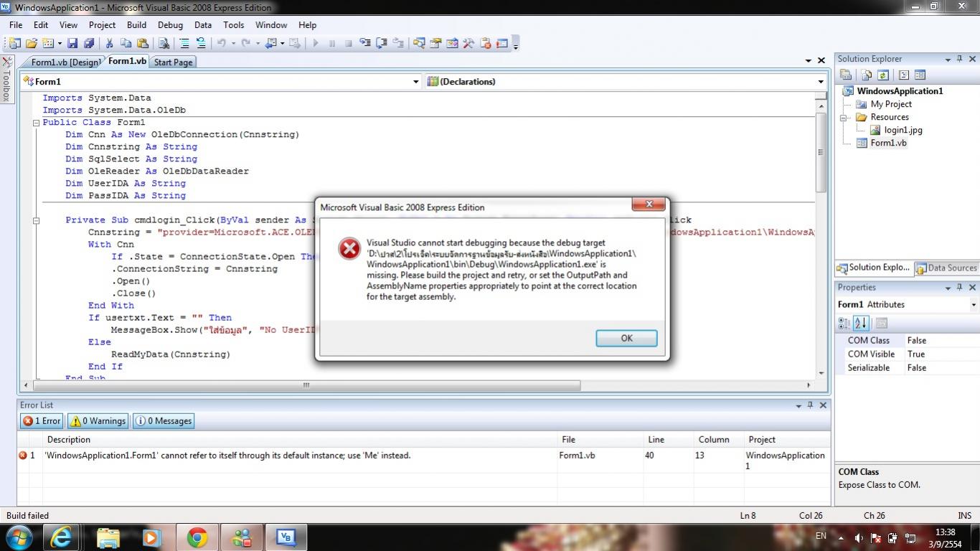Open the Properties Window toolbar icon
This screenshot has height=551, width=980.
tap(435, 43)
